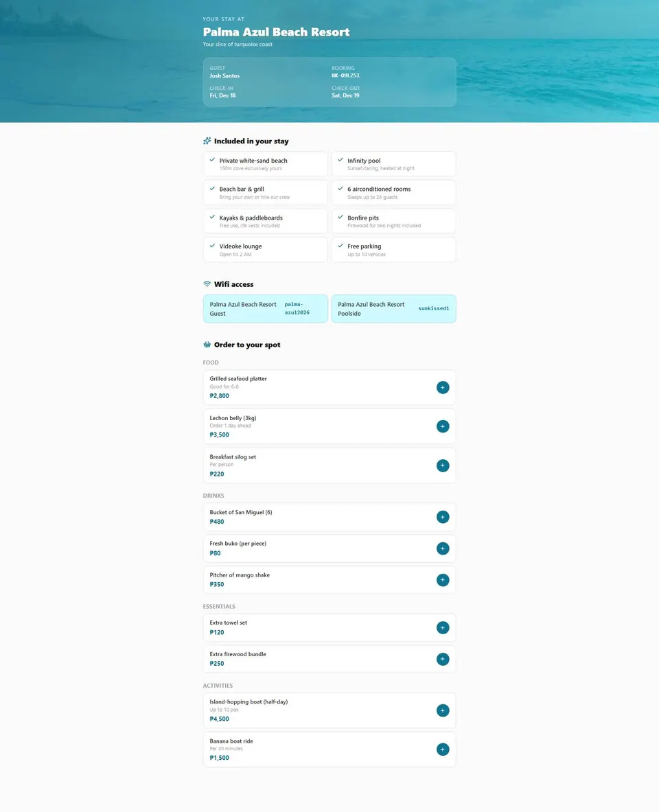659x812 pixels.
Task: Click the basket icon beside Order to your spot
Action: point(207,345)
